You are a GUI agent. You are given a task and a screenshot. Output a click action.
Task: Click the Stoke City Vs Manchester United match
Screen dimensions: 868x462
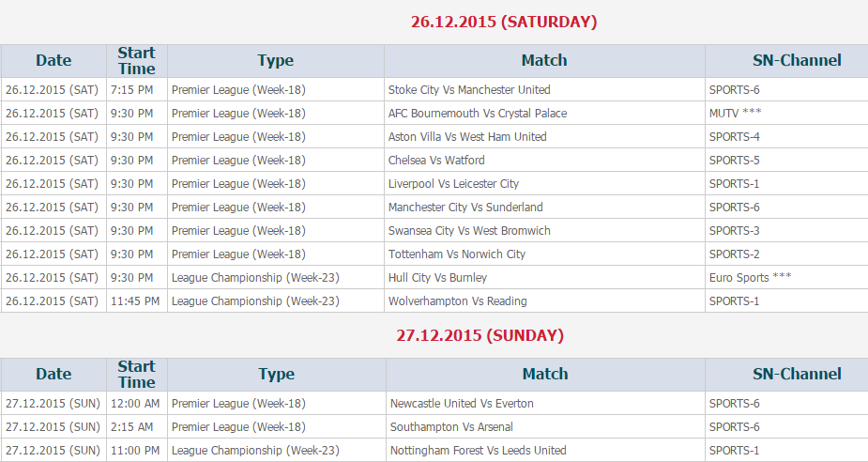click(469, 90)
